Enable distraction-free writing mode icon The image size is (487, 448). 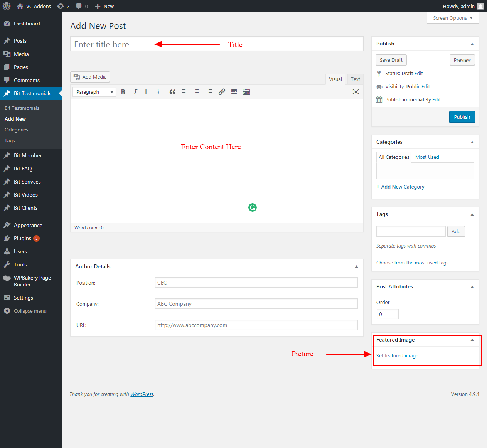click(x=356, y=92)
